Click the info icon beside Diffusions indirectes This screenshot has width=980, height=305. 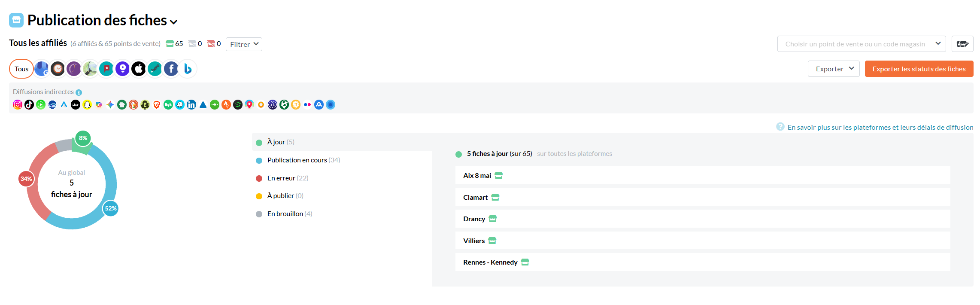click(x=79, y=92)
